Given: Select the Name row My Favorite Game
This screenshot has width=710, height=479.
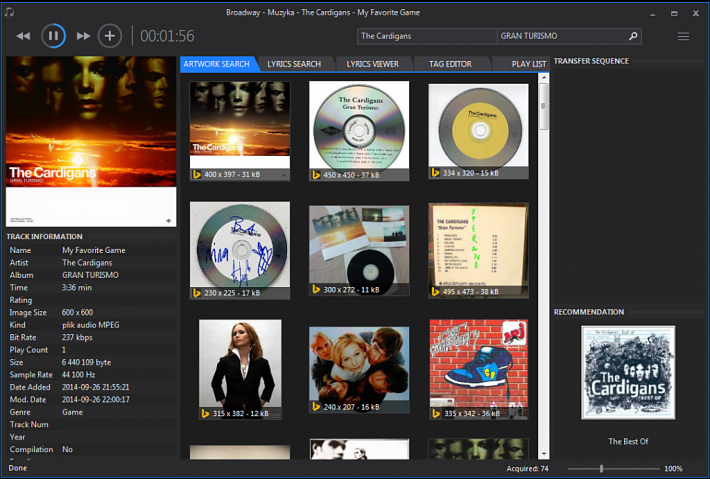Looking at the screenshot, I should pos(91,250).
